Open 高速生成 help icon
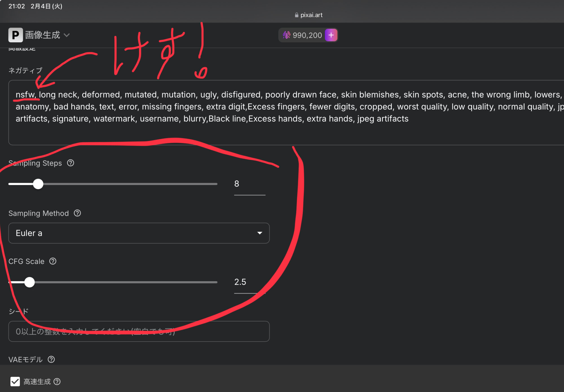Viewport: 564px width, 392px height. [x=57, y=382]
